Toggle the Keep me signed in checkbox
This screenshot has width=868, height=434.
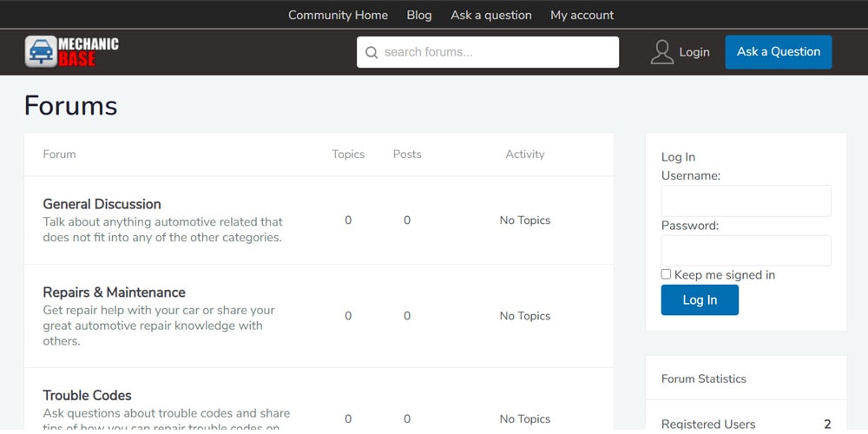click(667, 274)
